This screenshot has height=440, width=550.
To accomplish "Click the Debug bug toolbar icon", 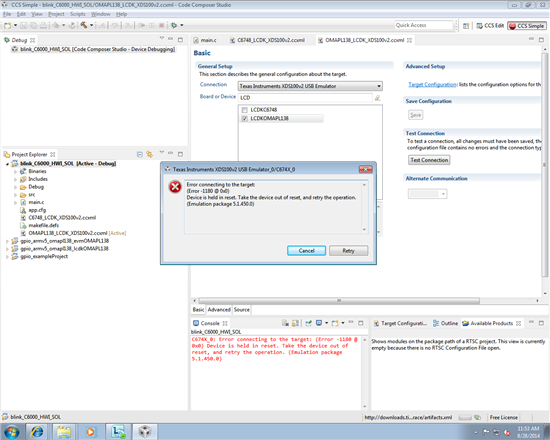I will (174, 25).
